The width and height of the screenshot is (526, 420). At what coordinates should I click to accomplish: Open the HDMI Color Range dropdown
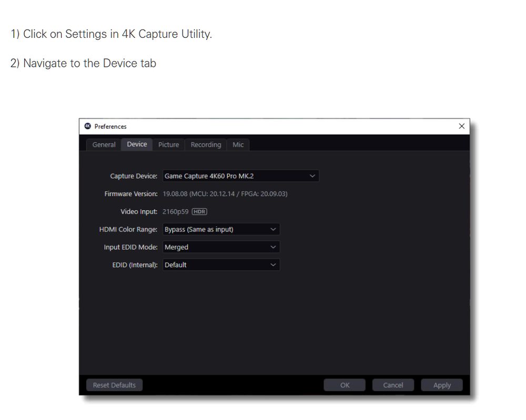[221, 229]
